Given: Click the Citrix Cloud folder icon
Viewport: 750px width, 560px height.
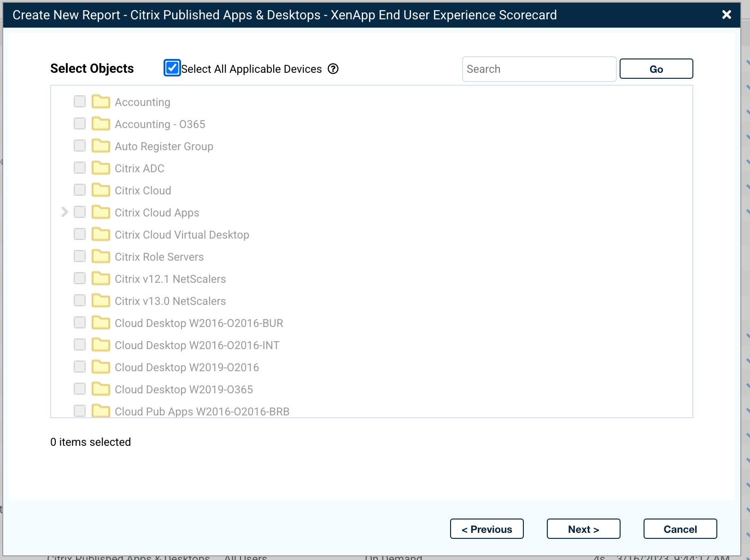Looking at the screenshot, I should pyautogui.click(x=100, y=190).
